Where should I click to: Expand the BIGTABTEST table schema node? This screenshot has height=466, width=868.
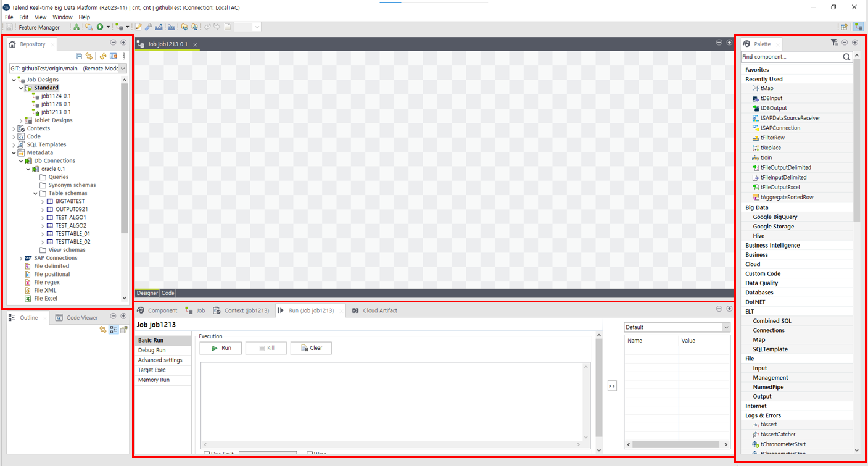point(43,201)
